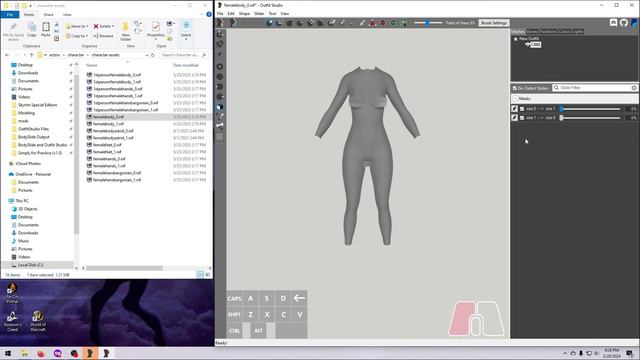Image resolution: width=640 pixels, height=360 pixels.
Task: Open the Copy to dropdown
Action: tap(77, 36)
